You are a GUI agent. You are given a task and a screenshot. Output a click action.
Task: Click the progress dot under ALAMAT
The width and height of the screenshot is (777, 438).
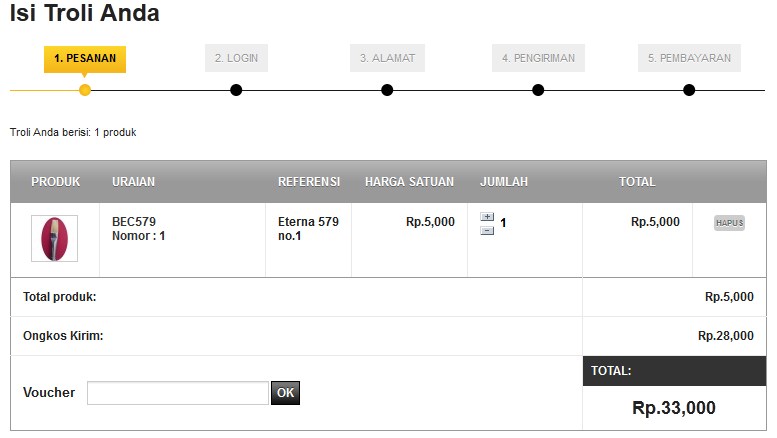pyautogui.click(x=387, y=90)
